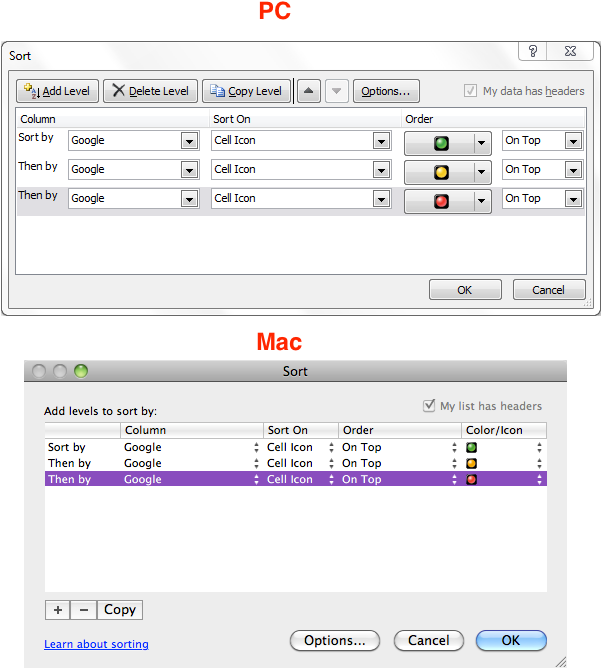601x668 pixels.
Task: Click the blue OK button on Mac
Action: point(511,641)
